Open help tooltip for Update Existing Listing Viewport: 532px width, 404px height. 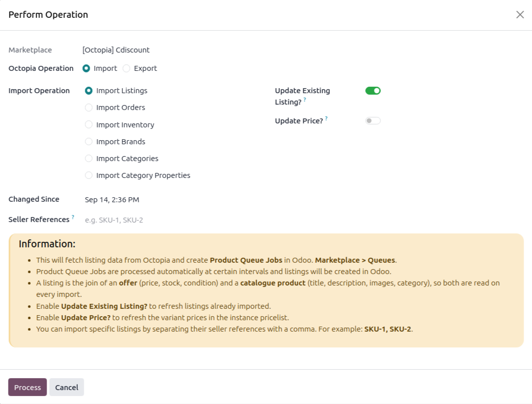point(305,100)
